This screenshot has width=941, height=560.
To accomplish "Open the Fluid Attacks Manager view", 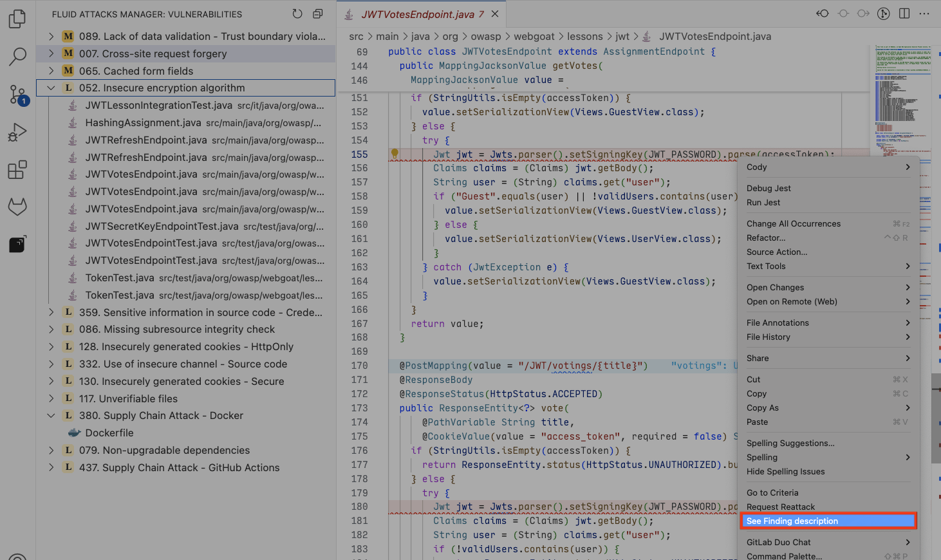I will (x=17, y=244).
